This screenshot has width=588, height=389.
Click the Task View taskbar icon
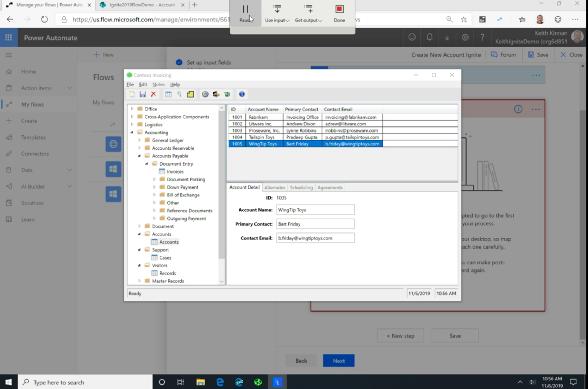(181, 382)
